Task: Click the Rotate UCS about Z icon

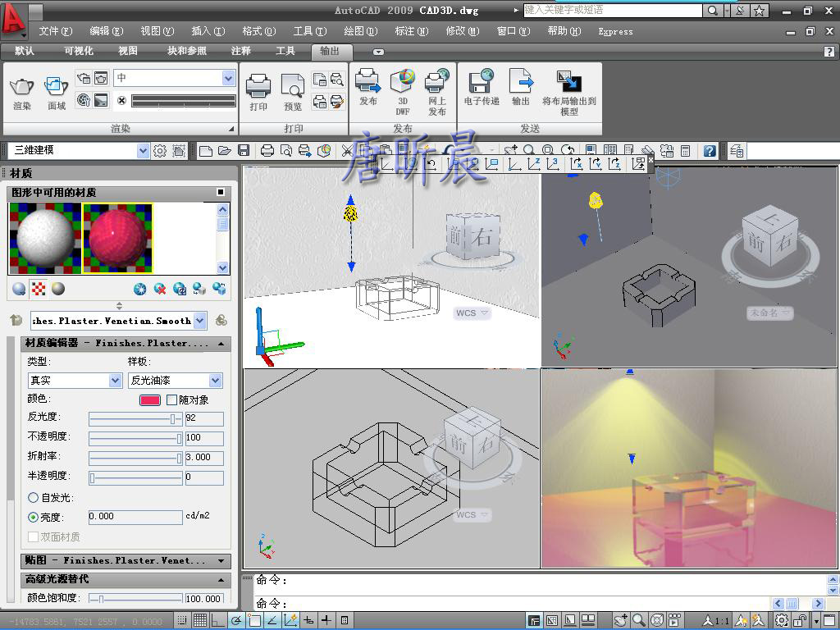Action: tap(614, 163)
